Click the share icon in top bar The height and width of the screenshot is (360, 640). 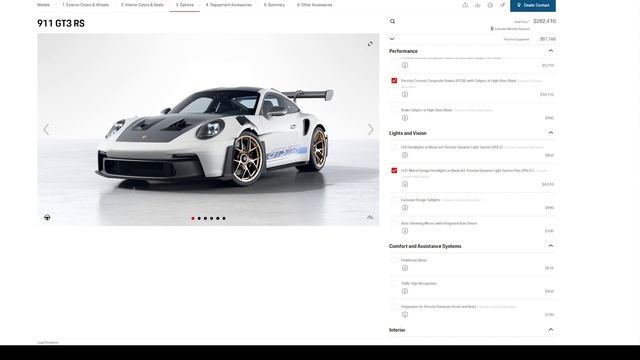tap(465, 5)
